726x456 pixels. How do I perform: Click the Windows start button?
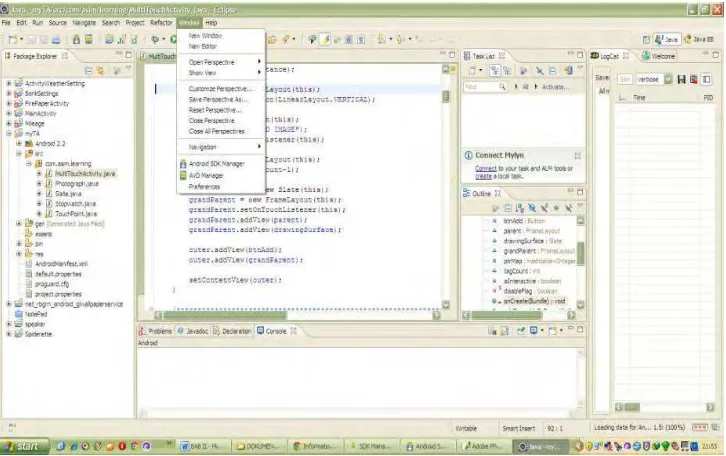pos(24,446)
